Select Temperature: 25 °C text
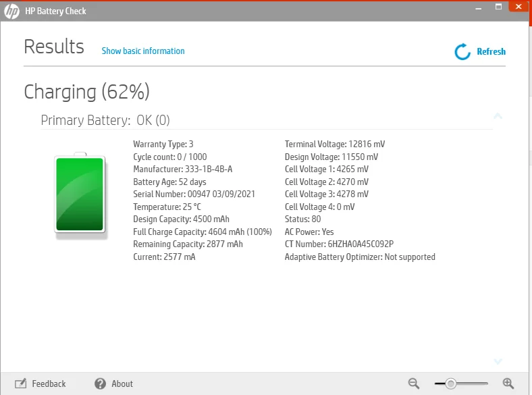Viewport: 532px width, 395px height. [x=167, y=207]
